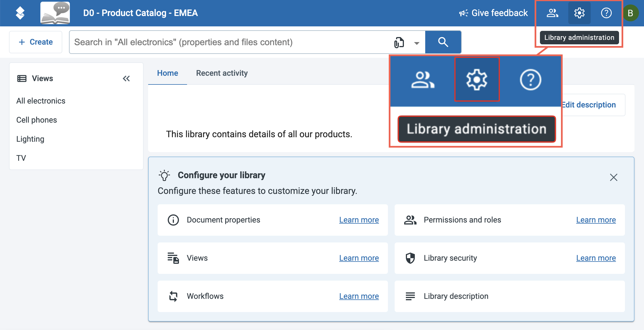The image size is (644, 330).
Task: Open the Document properties card
Action: coord(273,220)
